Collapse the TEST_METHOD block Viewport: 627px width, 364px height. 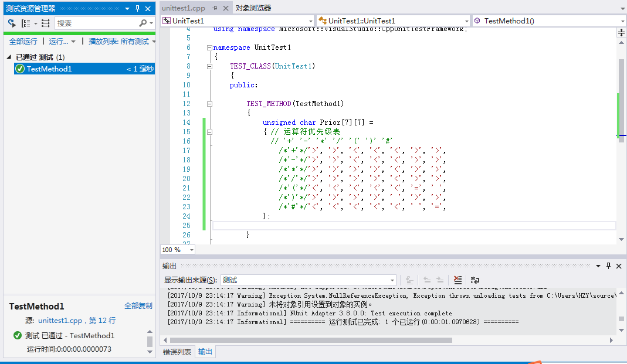(x=209, y=104)
